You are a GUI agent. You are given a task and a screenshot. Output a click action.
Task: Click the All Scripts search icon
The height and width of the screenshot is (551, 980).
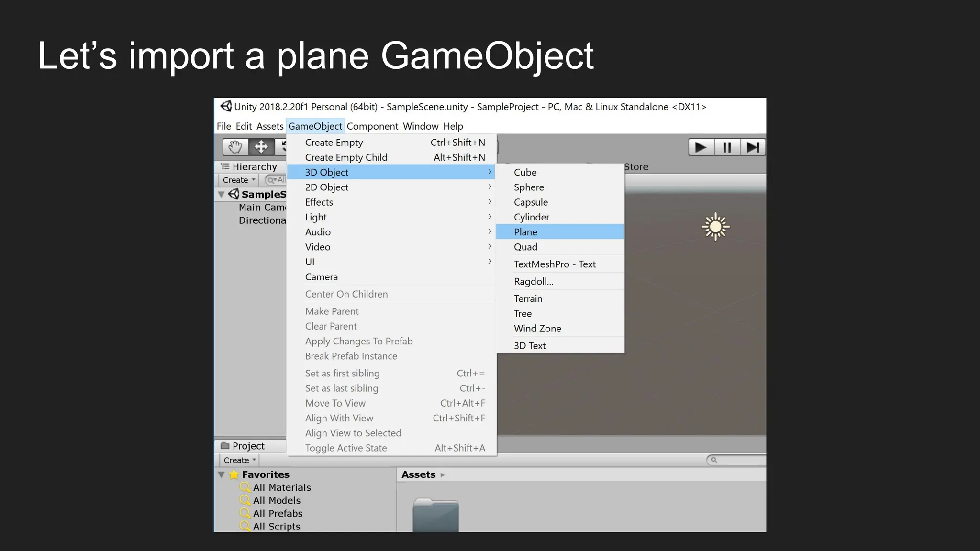point(245,526)
